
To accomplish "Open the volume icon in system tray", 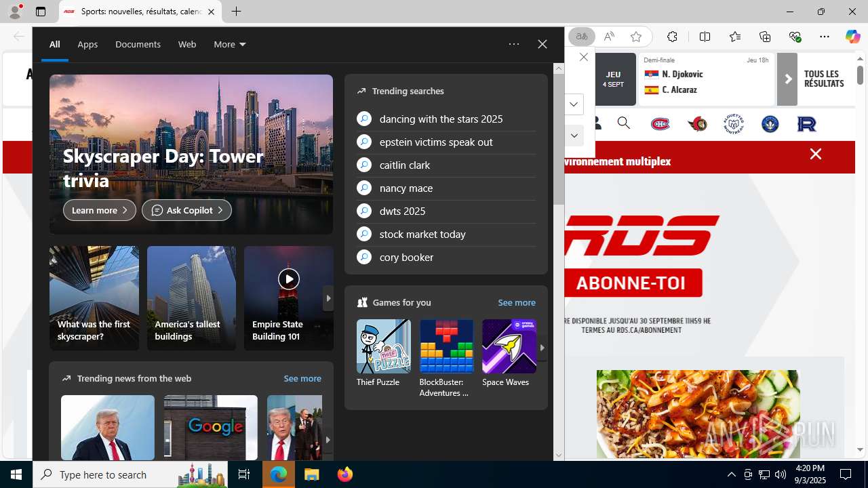I will [781, 474].
